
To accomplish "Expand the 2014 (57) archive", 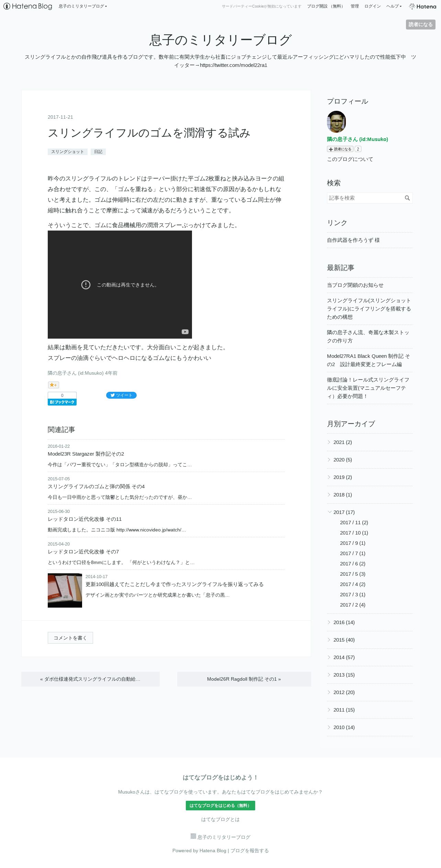I will (x=329, y=657).
